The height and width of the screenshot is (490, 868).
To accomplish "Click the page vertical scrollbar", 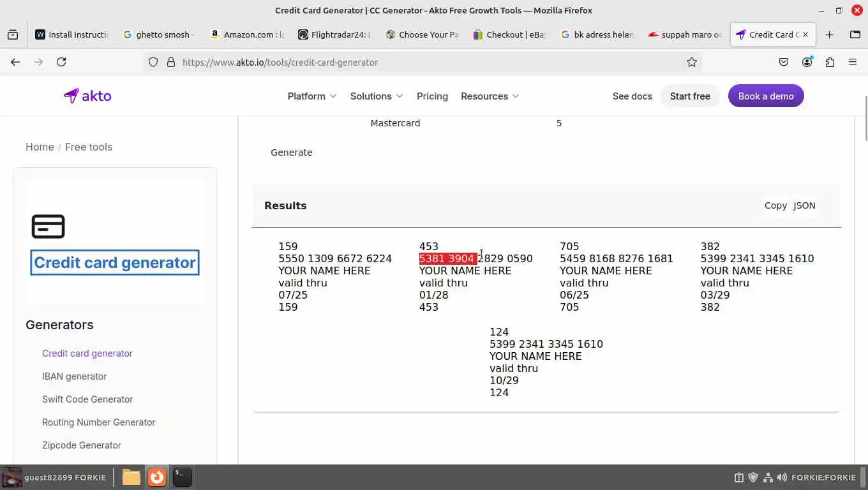I will 865,118.
